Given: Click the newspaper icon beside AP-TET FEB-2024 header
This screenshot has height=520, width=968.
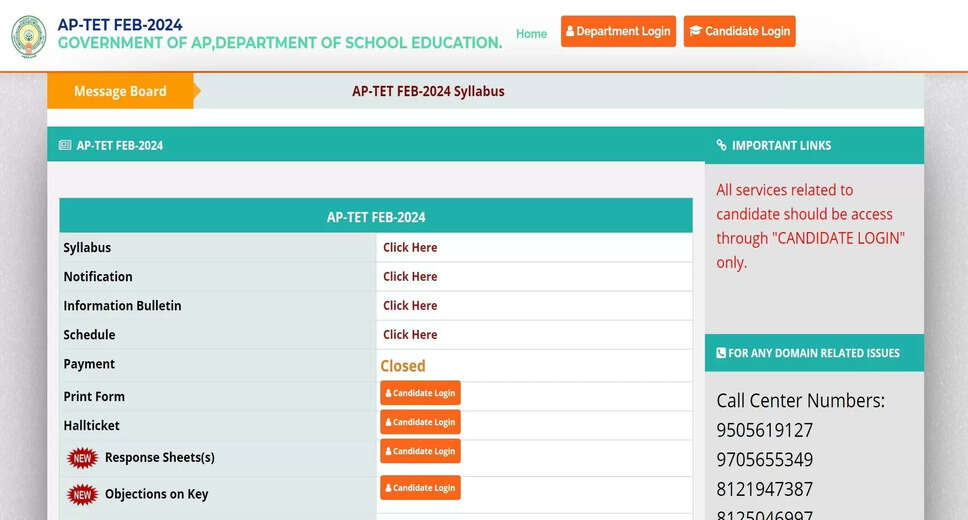Looking at the screenshot, I should 65,145.
